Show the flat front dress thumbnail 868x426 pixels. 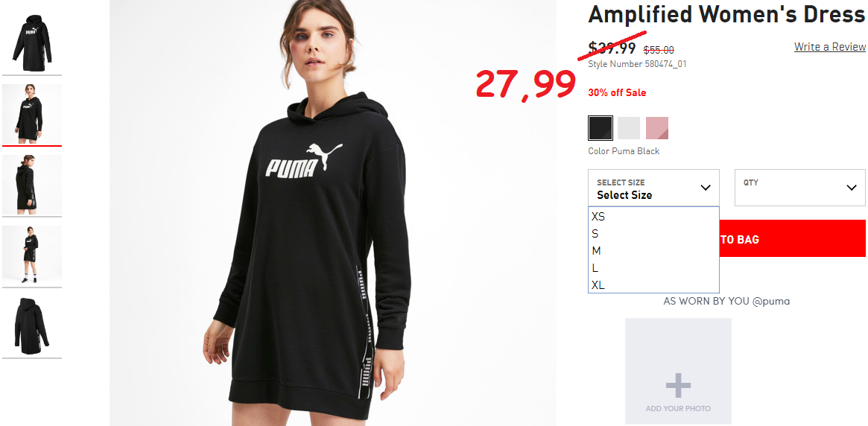click(32, 43)
